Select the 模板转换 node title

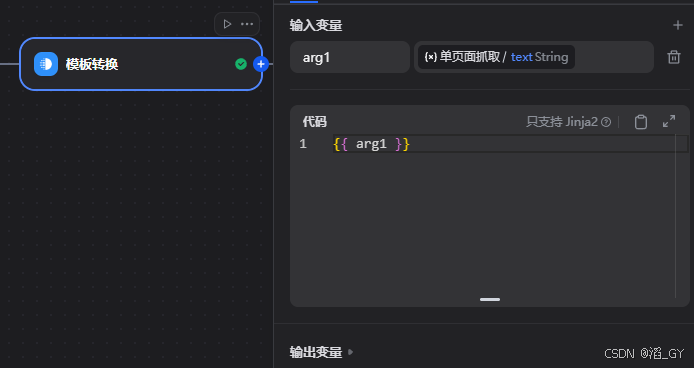[x=92, y=64]
